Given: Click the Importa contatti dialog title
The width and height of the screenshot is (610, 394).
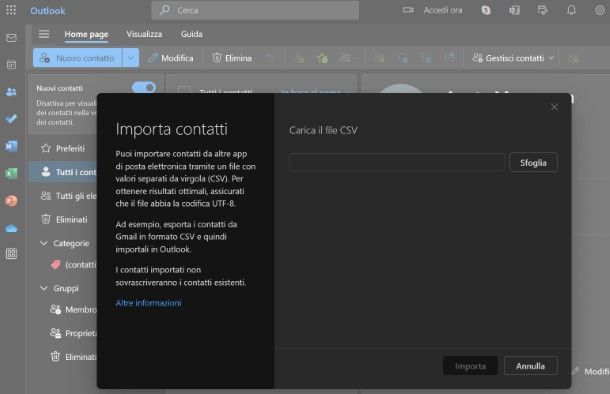Looking at the screenshot, I should tap(172, 129).
